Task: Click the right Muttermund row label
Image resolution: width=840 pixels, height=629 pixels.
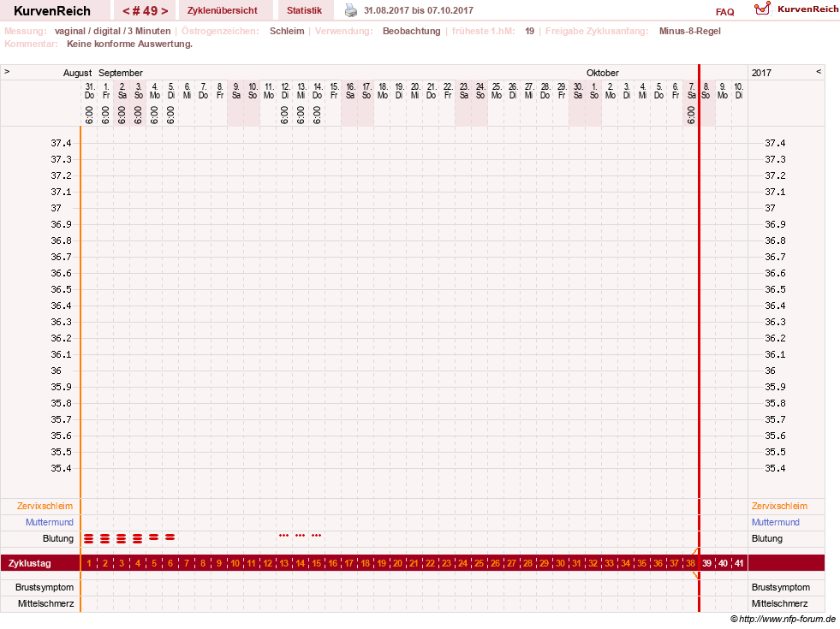Action: (775, 522)
